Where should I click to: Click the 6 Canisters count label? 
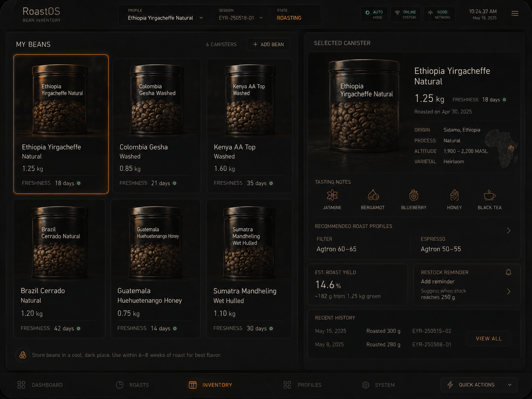point(221,44)
